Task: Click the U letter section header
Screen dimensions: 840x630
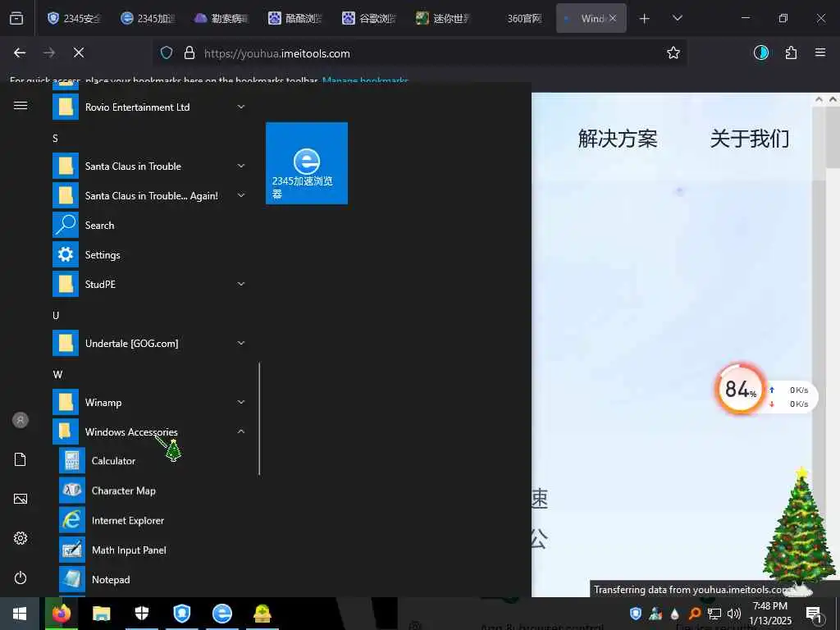Action: click(56, 315)
